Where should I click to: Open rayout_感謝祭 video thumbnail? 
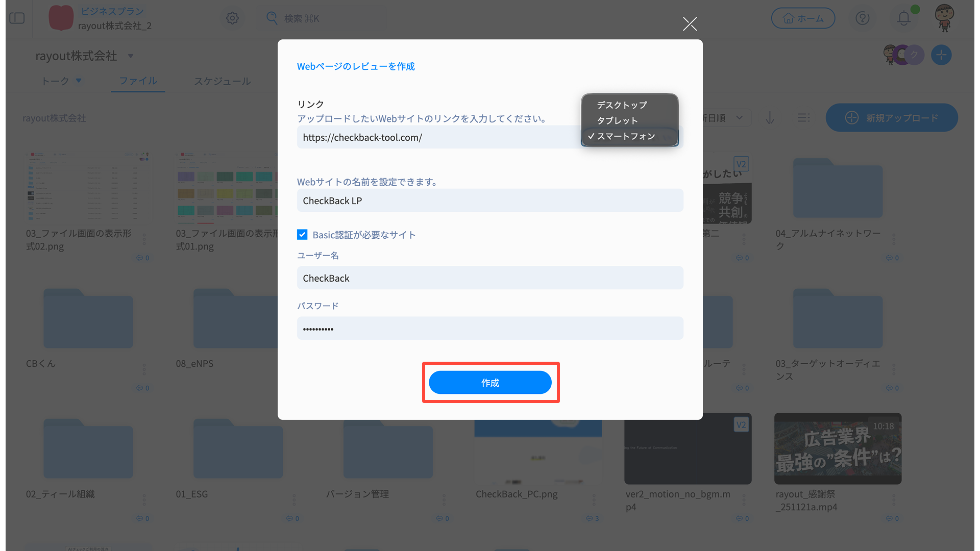click(x=837, y=448)
